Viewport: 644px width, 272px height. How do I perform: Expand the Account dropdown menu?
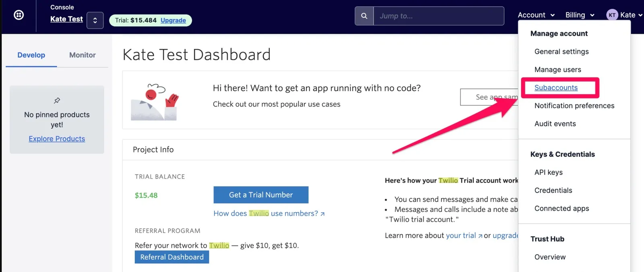point(536,15)
